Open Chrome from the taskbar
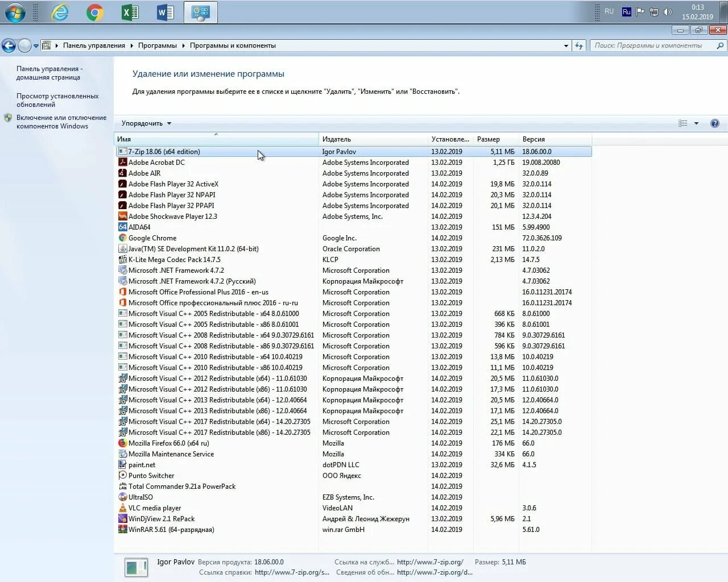This screenshot has height=582, width=728. [95, 12]
